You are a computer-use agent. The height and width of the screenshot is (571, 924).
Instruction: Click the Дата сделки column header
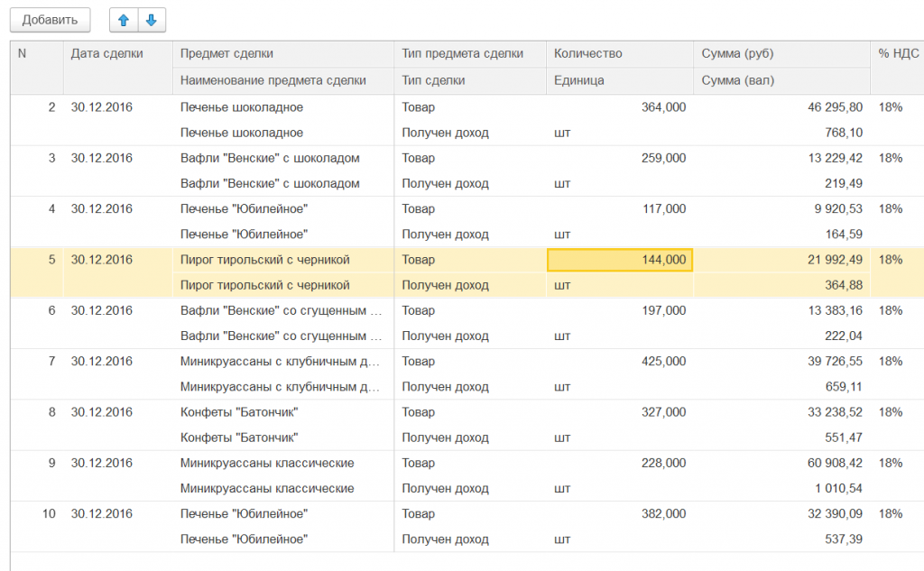(107, 54)
